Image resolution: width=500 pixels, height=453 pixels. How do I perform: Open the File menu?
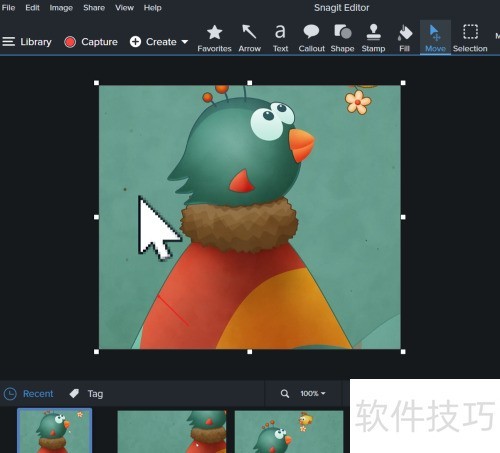coord(8,7)
